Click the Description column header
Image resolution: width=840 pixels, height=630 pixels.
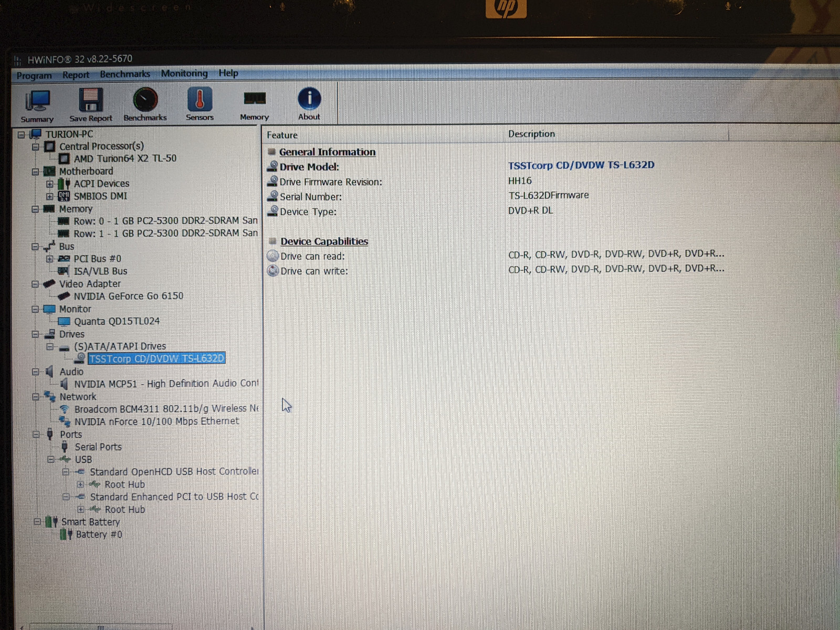616,134
